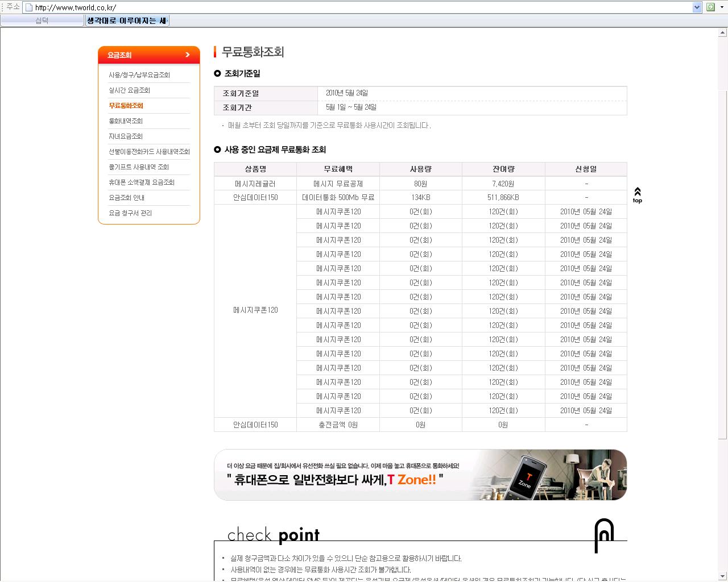Open the address bar dropdown arrow
The width and height of the screenshot is (728, 582).
[697, 7]
